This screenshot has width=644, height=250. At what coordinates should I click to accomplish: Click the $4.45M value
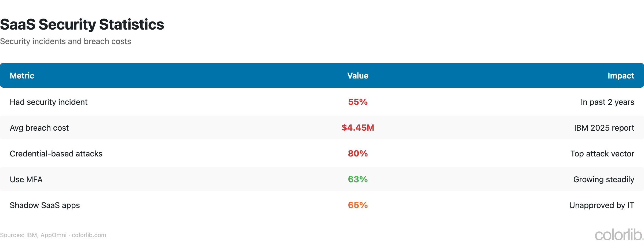click(358, 128)
